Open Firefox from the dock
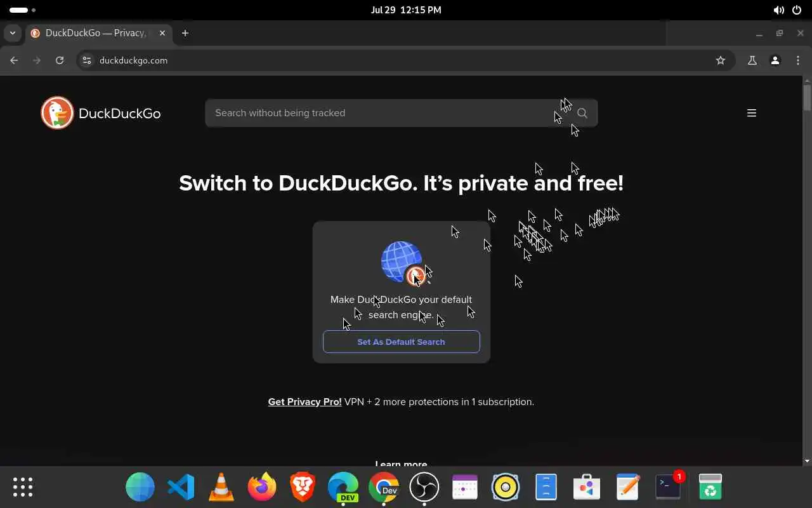This screenshot has height=508, width=812. [x=262, y=487]
